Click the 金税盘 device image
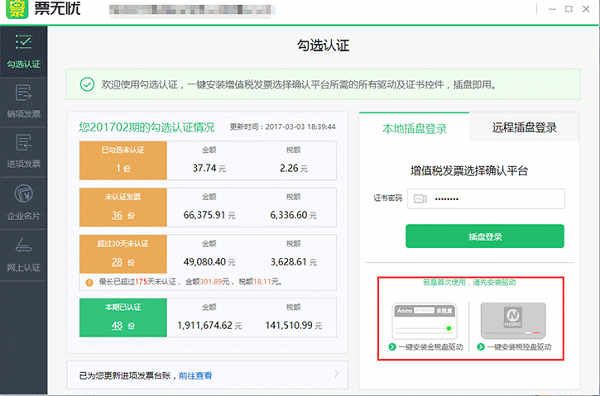600x396 pixels. coord(424,321)
